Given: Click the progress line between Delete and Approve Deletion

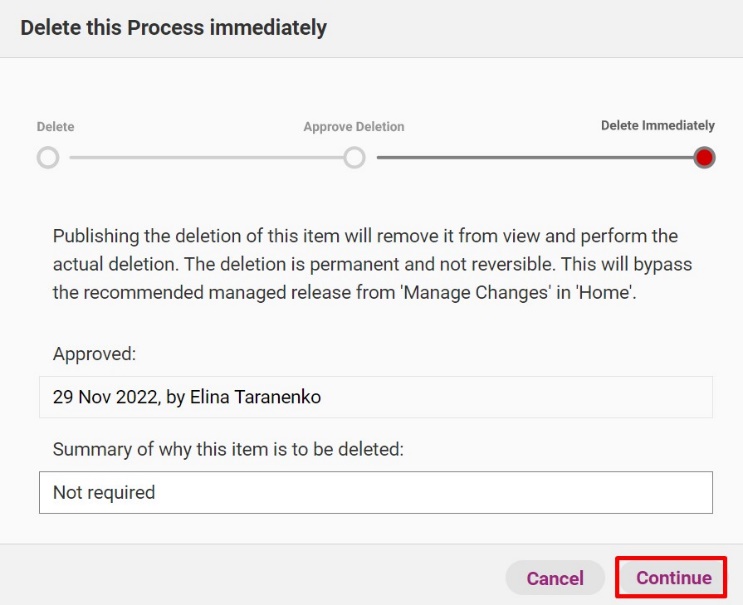Looking at the screenshot, I should click(207, 158).
